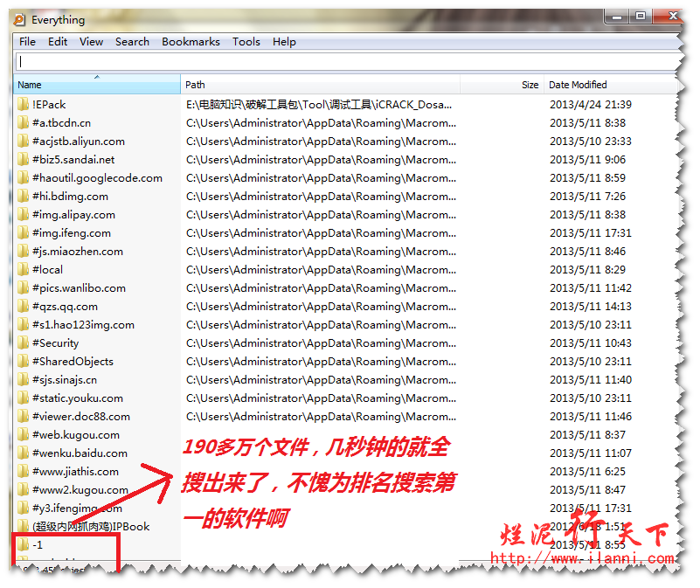Click folder icon next to #biz5.sandai.net
The width and height of the screenshot is (700, 588).
tap(24, 159)
